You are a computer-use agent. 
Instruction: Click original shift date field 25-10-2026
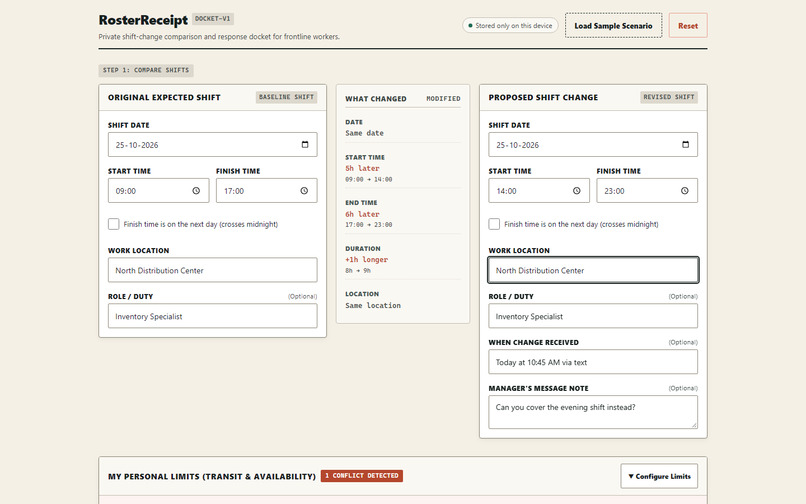pyautogui.click(x=212, y=145)
